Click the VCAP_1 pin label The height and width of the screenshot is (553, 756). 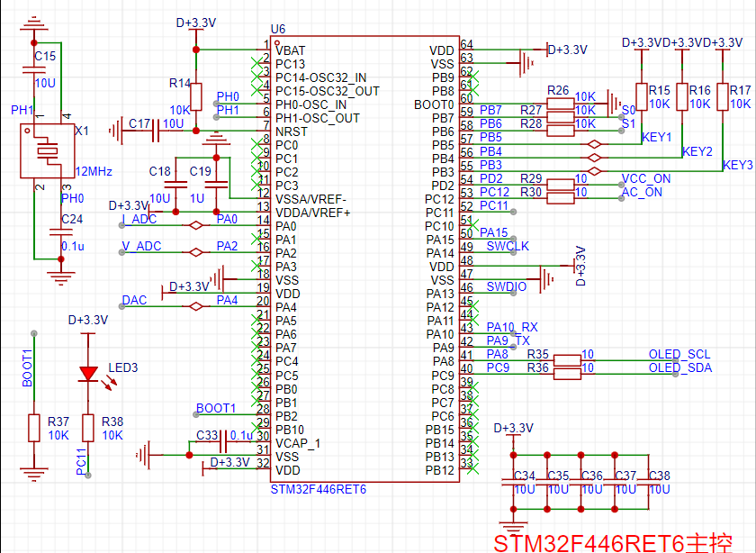pos(298,443)
